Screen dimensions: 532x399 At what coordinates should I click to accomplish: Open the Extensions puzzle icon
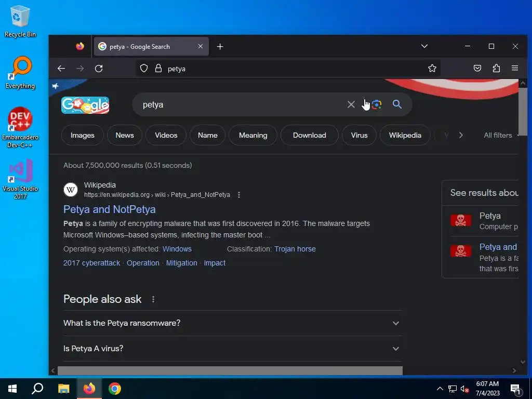(x=496, y=69)
